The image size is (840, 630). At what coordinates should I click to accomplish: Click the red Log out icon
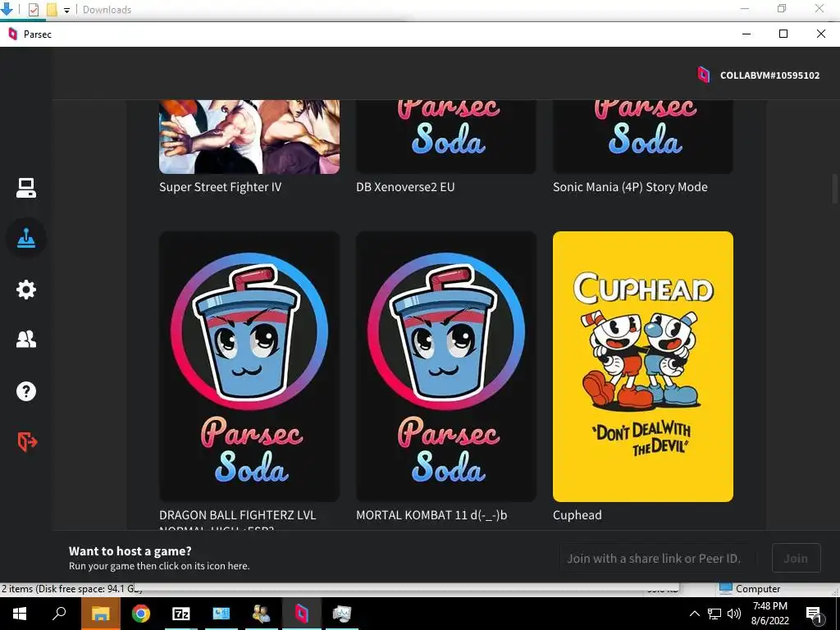pyautogui.click(x=27, y=442)
